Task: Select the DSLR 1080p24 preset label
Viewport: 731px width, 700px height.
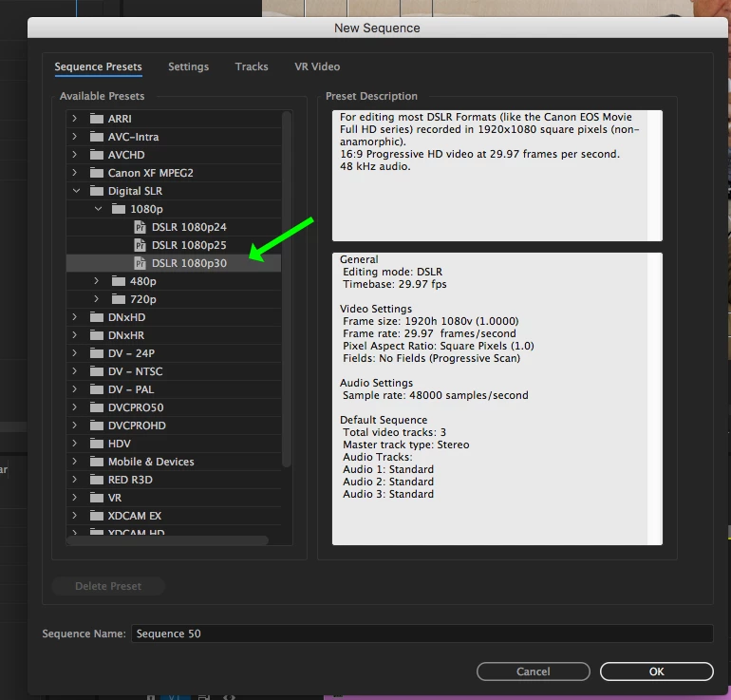Action: point(189,227)
